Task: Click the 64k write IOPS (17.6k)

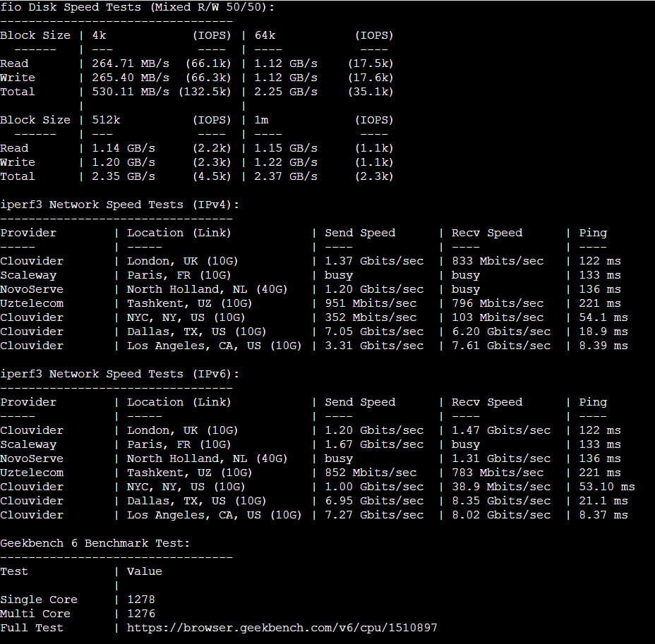Action: pyautogui.click(x=371, y=78)
